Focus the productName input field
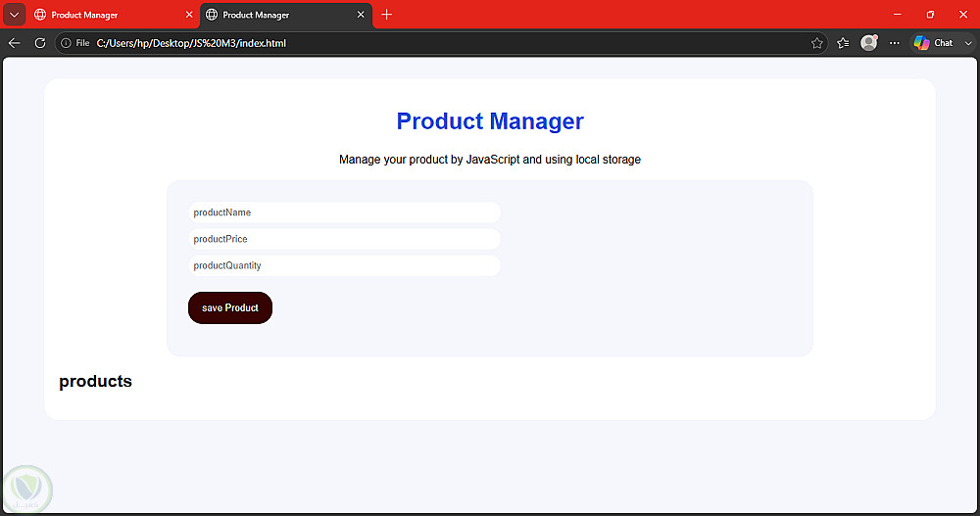980x516 pixels. 344,212
